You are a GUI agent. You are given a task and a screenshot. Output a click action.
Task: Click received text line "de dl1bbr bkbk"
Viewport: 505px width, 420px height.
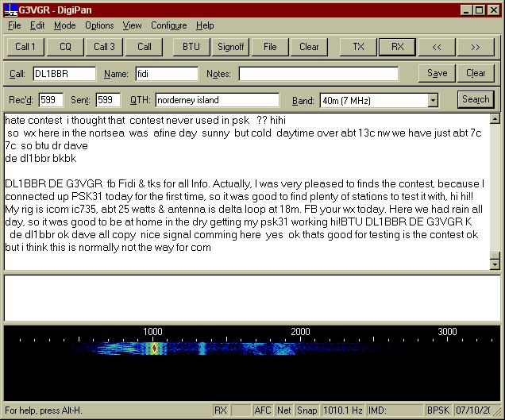[41, 159]
